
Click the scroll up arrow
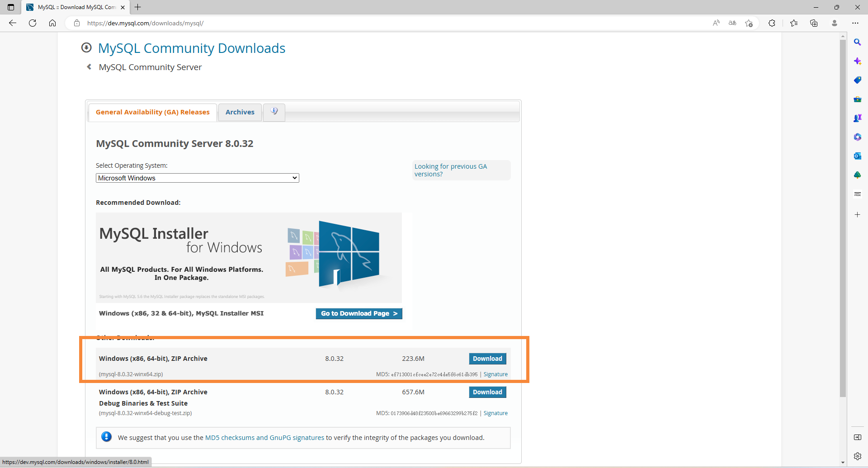pos(843,35)
